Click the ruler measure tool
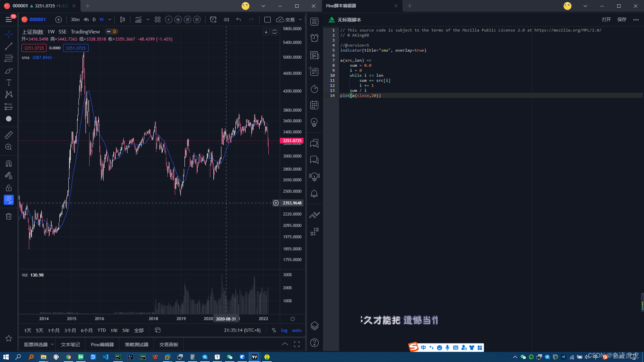This screenshot has height=362, width=644. pyautogui.click(x=9, y=135)
